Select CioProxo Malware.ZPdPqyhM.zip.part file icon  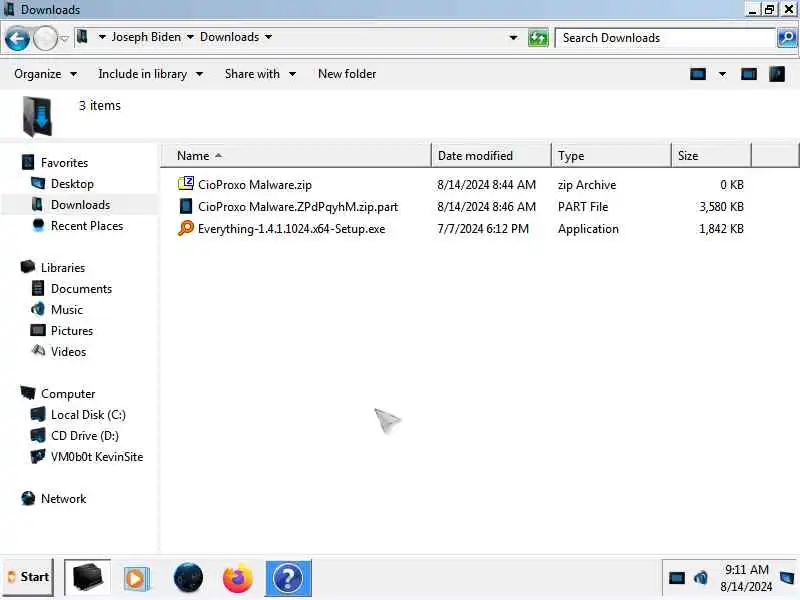click(186, 206)
